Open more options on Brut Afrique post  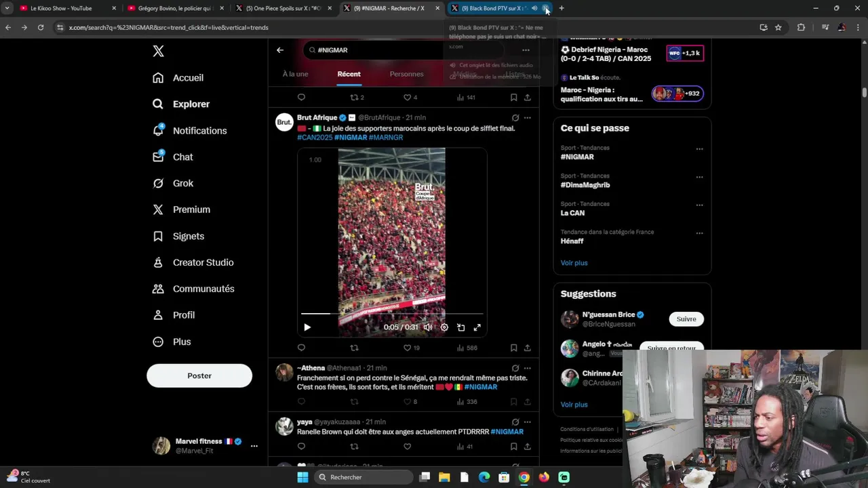coord(528,118)
